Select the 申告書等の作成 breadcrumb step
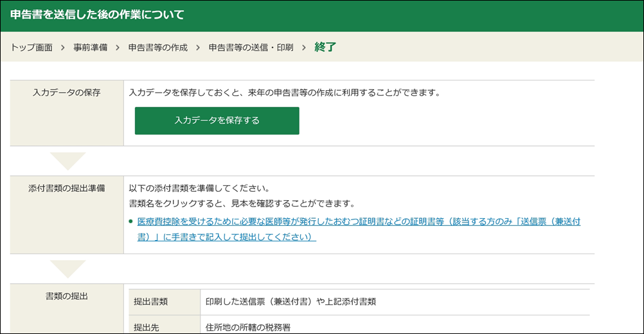644x334 pixels. (157, 48)
